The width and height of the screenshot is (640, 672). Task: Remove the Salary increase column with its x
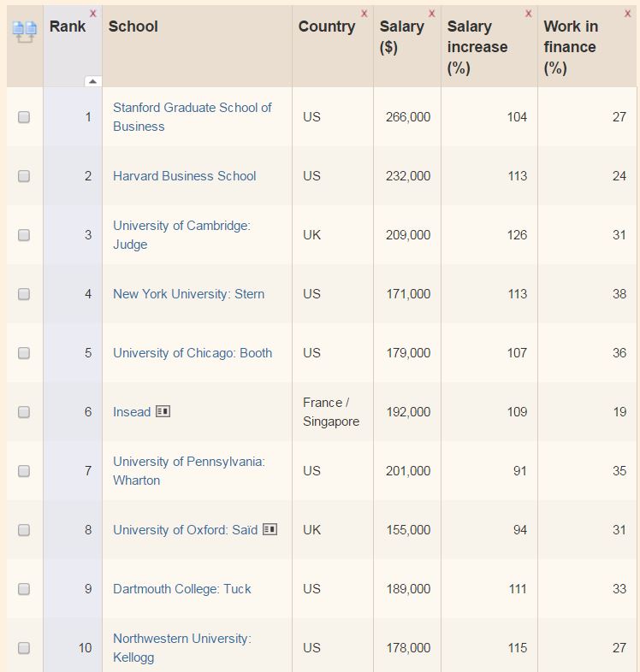pyautogui.click(x=529, y=14)
